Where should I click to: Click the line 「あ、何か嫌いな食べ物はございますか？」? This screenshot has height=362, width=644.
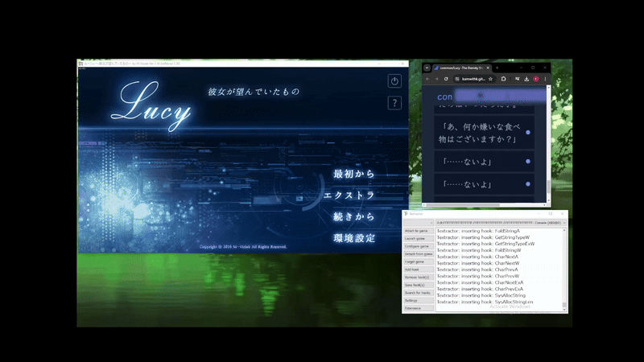(x=479, y=133)
